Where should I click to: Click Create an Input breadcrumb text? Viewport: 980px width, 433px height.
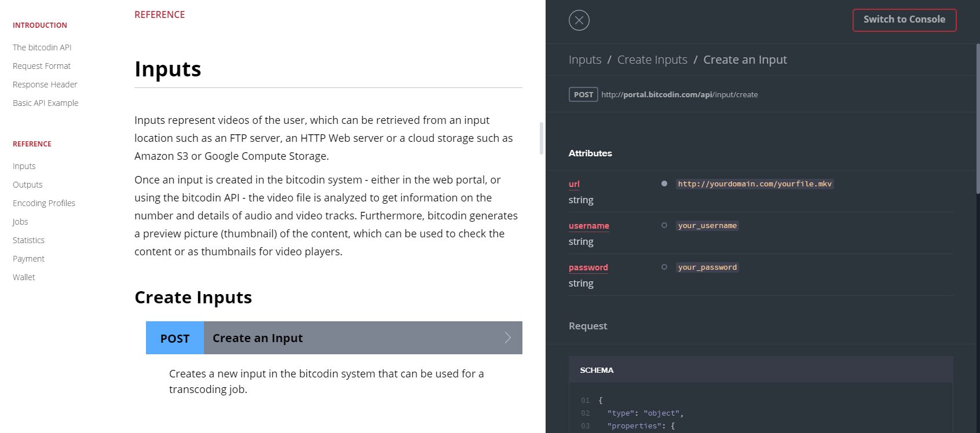745,60
